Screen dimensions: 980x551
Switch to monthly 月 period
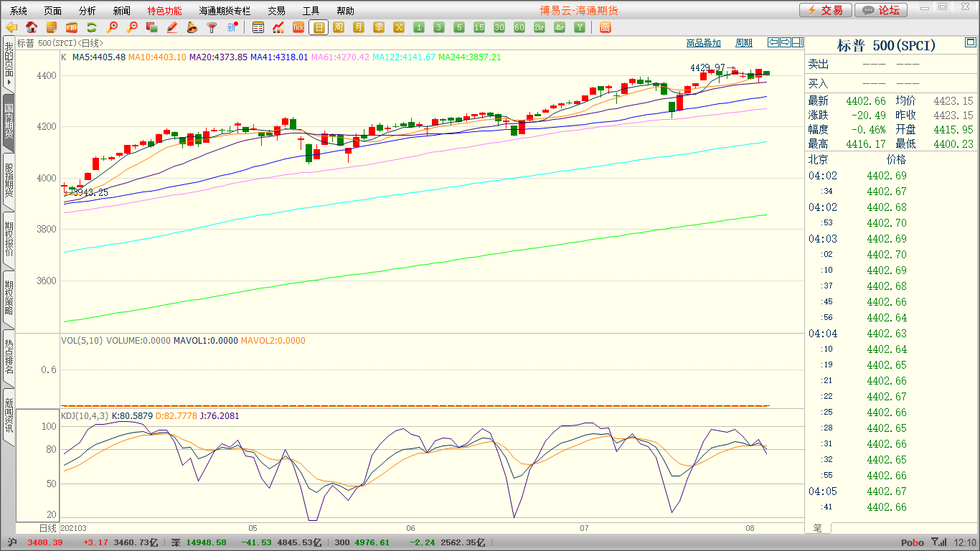(359, 27)
